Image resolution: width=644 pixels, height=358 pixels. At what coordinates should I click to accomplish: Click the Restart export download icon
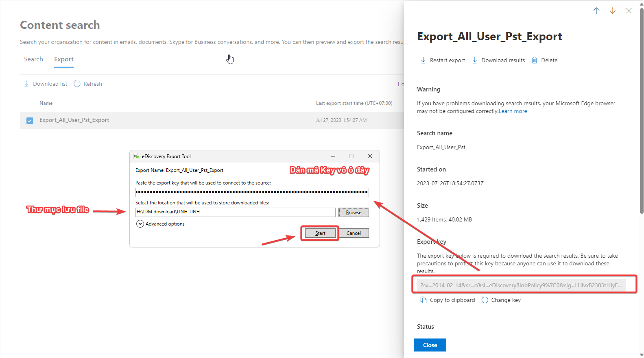[x=423, y=60]
